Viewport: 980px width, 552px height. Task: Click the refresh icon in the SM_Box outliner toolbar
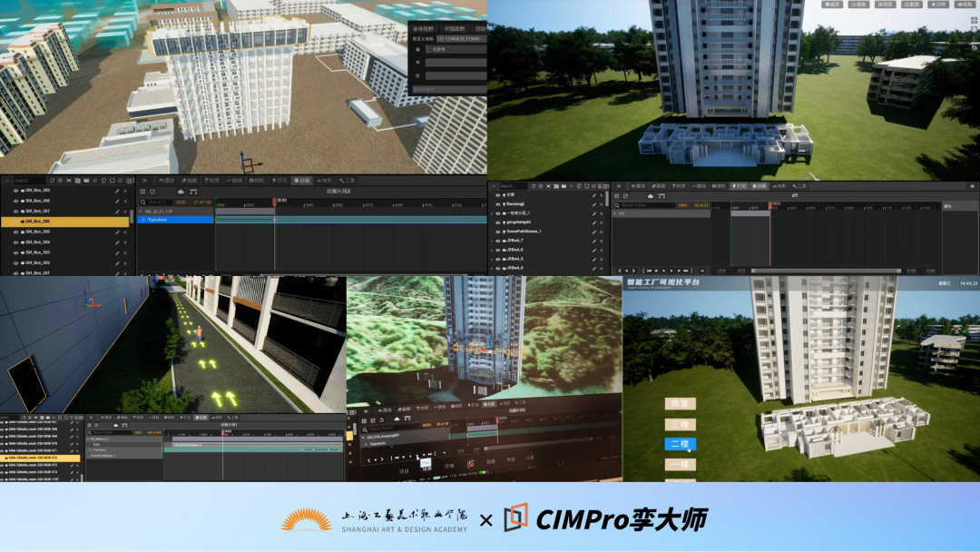(x=53, y=181)
